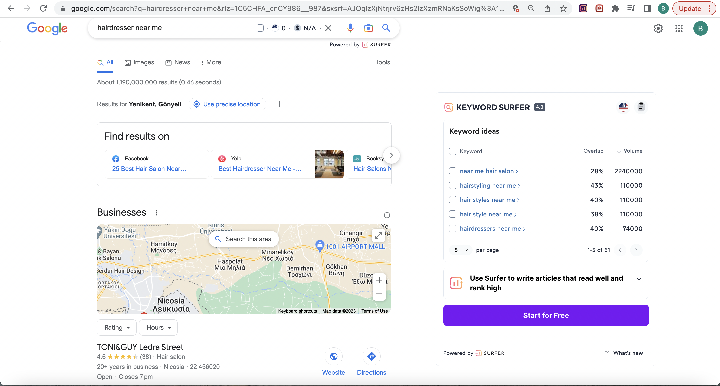Reload the current page

43,8
